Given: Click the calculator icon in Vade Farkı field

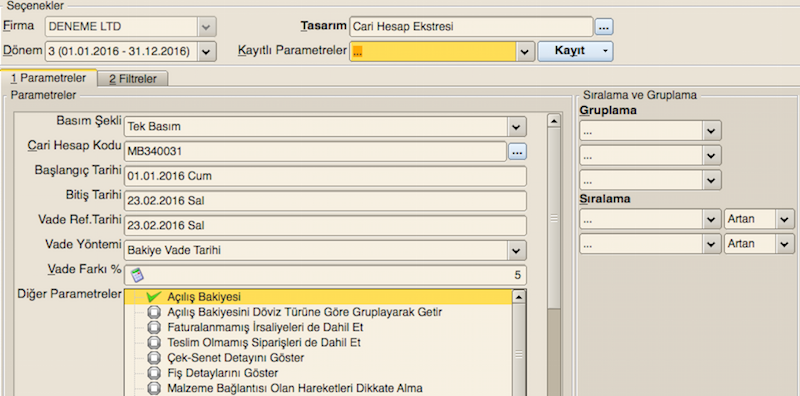Looking at the screenshot, I should pyautogui.click(x=137, y=275).
